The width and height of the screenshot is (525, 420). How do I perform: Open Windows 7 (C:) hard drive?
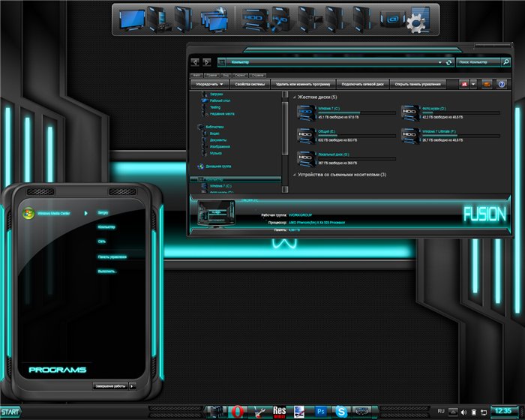click(307, 112)
